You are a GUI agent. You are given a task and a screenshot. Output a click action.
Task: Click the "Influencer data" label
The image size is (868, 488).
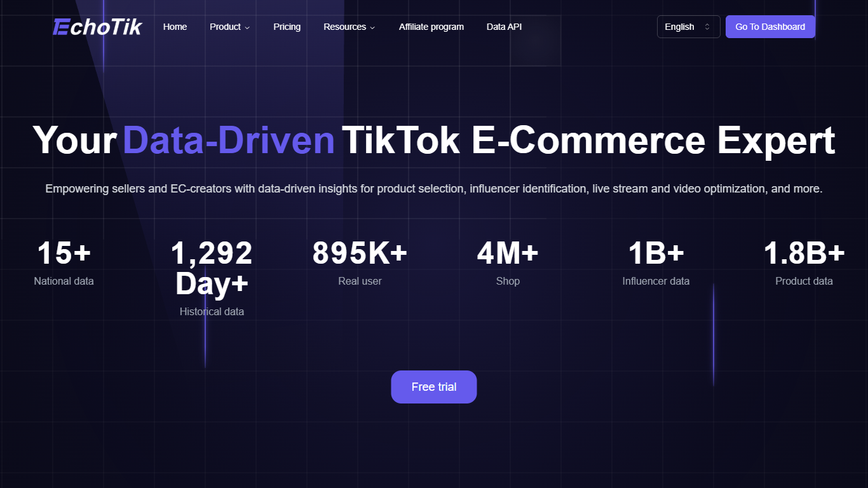pyautogui.click(x=656, y=281)
